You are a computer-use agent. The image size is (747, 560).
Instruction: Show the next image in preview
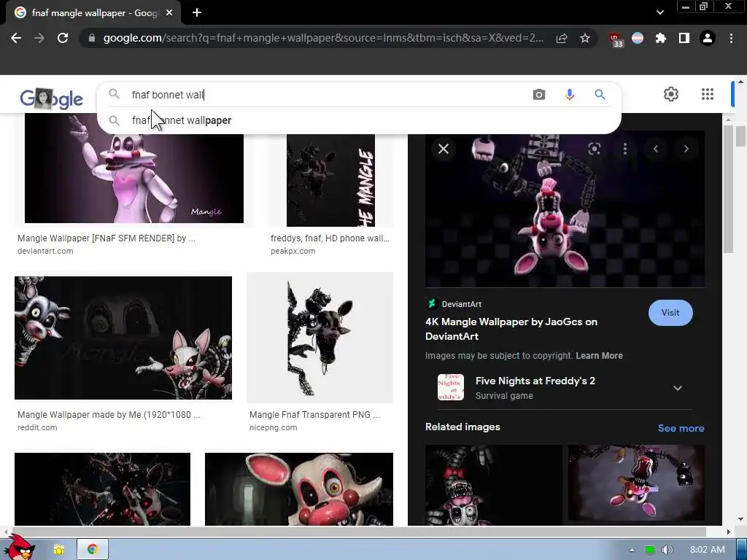[x=686, y=149]
